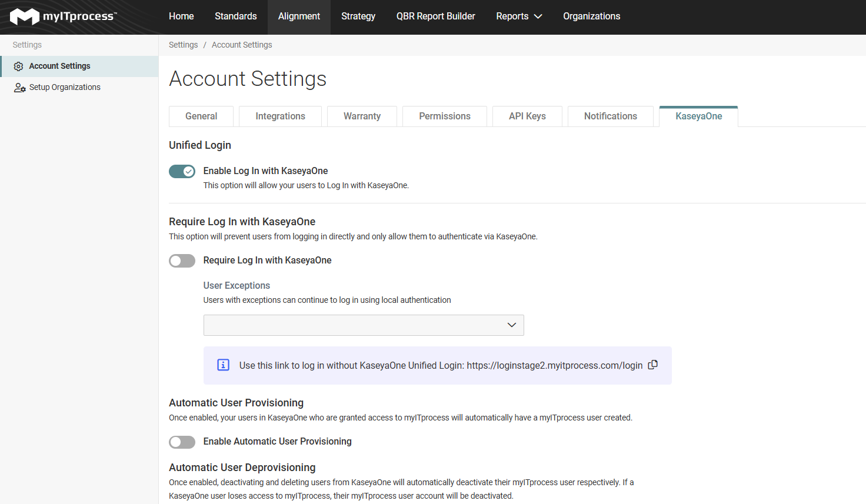Open QBR Report Builder
Viewport: 866px width, 504px height.
[x=436, y=16]
